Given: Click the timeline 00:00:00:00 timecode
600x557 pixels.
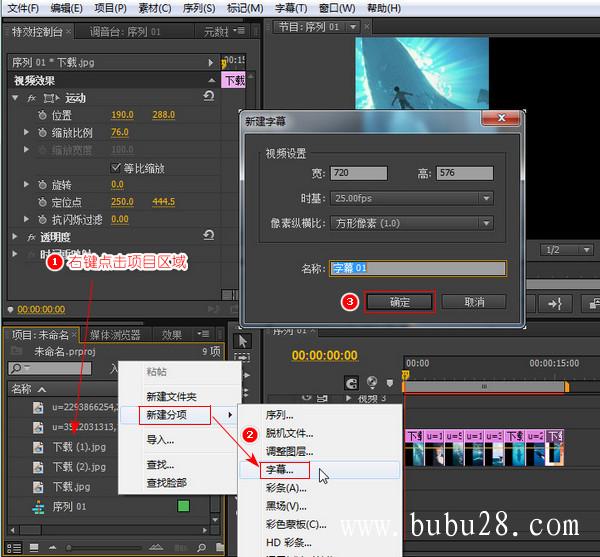Looking at the screenshot, I should coord(324,355).
